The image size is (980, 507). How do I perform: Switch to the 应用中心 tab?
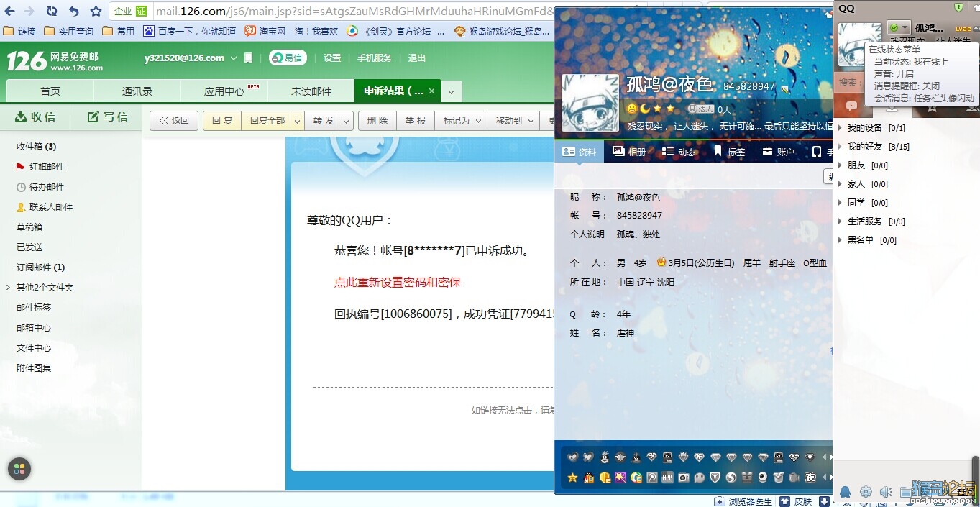224,91
